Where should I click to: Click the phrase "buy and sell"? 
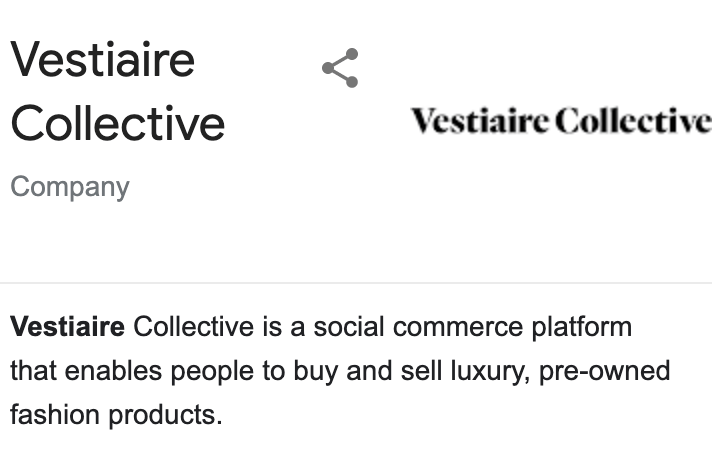[x=368, y=371]
